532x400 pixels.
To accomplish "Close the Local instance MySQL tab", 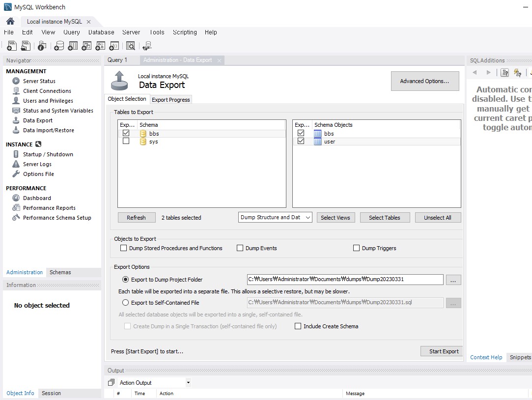I will tap(88, 22).
